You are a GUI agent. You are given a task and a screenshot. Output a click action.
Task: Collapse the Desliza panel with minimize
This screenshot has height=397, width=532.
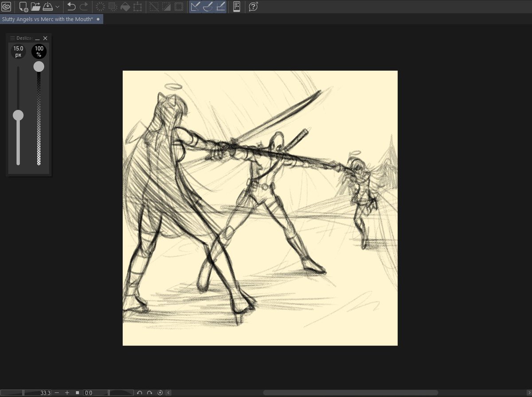coord(38,39)
